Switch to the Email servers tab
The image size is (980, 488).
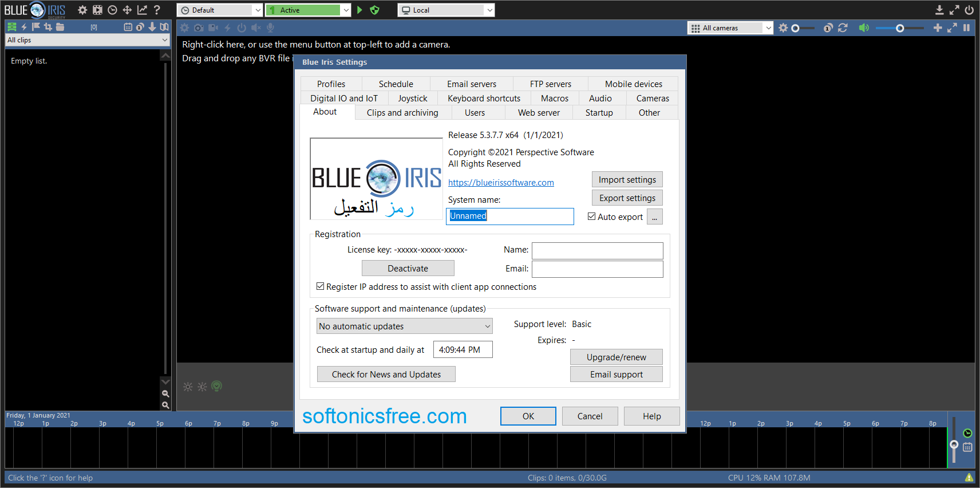pos(472,84)
